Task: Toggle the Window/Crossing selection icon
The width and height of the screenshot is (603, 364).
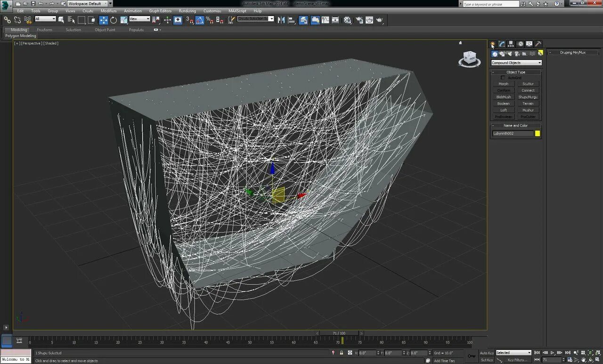Action: point(91,20)
